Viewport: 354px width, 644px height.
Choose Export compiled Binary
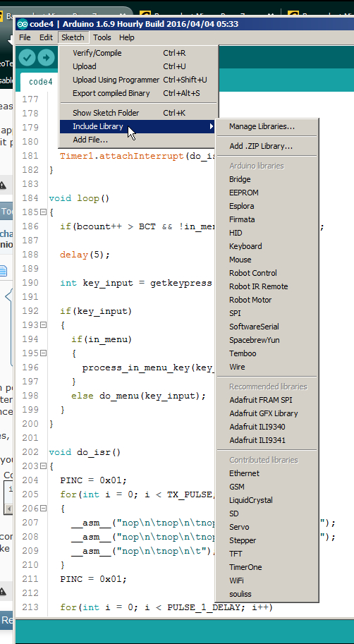pos(138,93)
